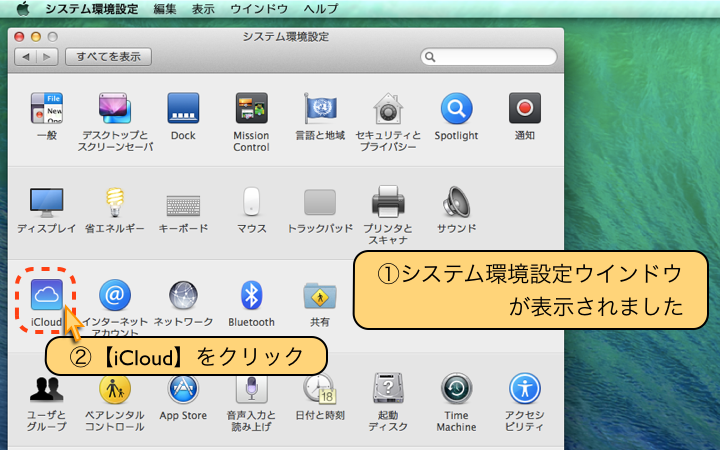Image resolution: width=720 pixels, height=450 pixels.
Task: Open the ウインドウ menu
Action: pyautogui.click(x=259, y=9)
